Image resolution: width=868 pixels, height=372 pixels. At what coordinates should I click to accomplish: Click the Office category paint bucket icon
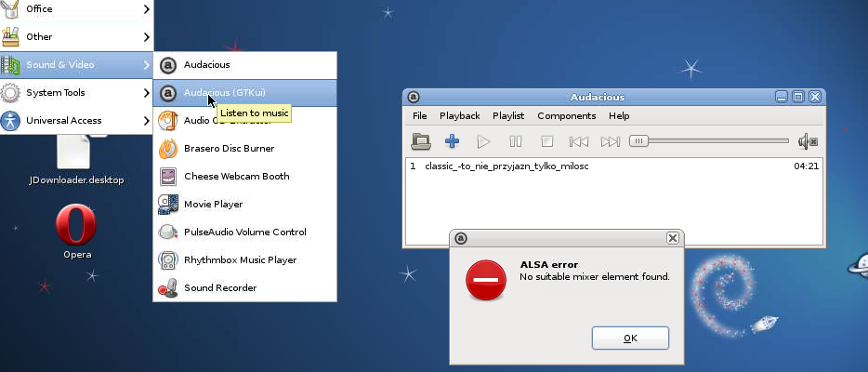10,9
